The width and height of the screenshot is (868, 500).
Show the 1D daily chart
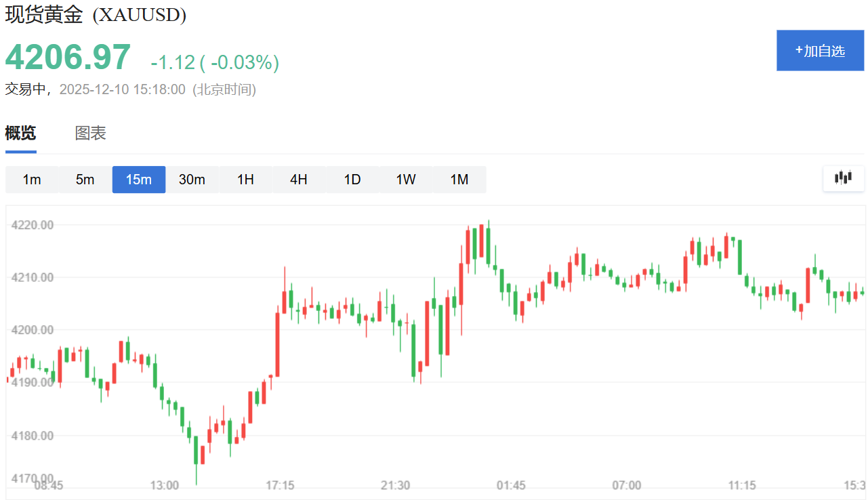tap(352, 180)
